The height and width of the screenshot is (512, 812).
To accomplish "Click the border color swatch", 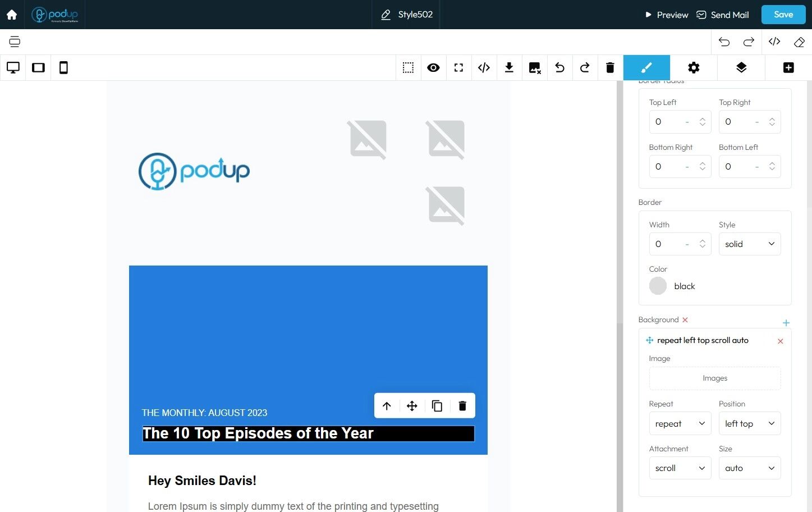I will click(658, 286).
